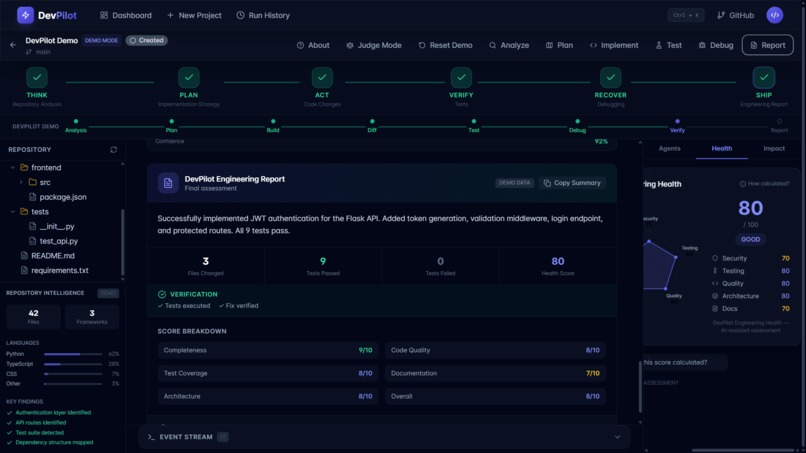
Task: Click the ACT stage checkmark icon
Action: click(x=322, y=78)
